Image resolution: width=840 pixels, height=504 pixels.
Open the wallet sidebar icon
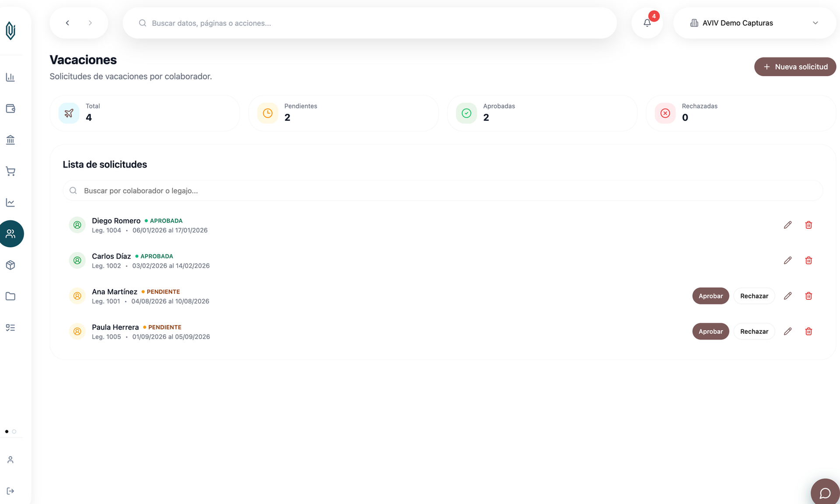(x=10, y=108)
